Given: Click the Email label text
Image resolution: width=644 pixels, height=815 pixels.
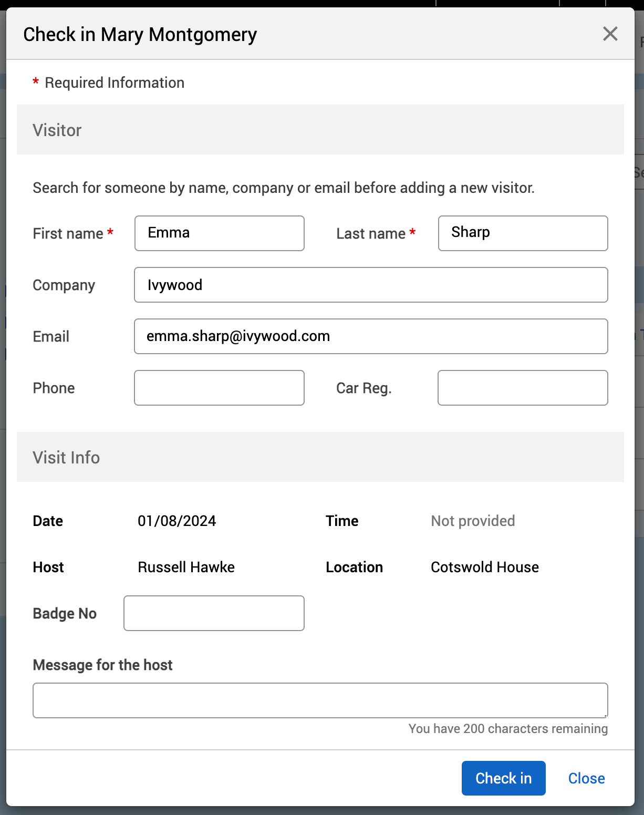Looking at the screenshot, I should pos(51,336).
